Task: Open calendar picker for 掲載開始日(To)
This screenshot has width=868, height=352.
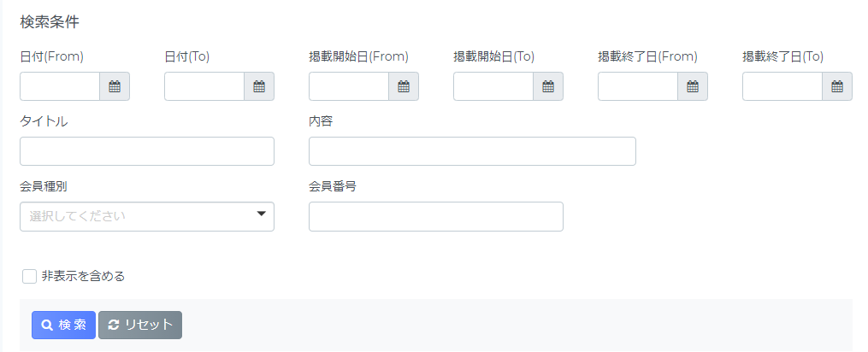Action: tap(548, 86)
